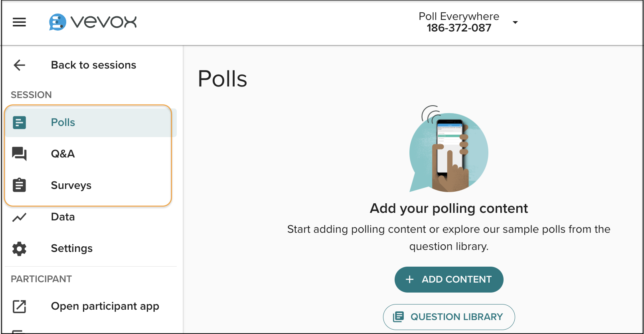Click the open participant app external icon
Screen dimensions: 644x334
pyautogui.click(x=19, y=306)
